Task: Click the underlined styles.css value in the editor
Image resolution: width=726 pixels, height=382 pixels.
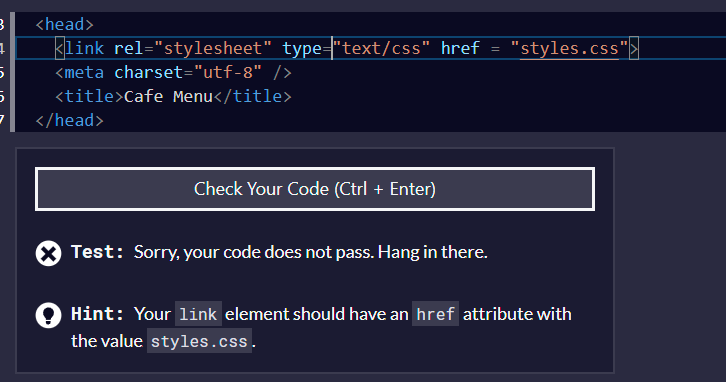Action: click(x=570, y=49)
